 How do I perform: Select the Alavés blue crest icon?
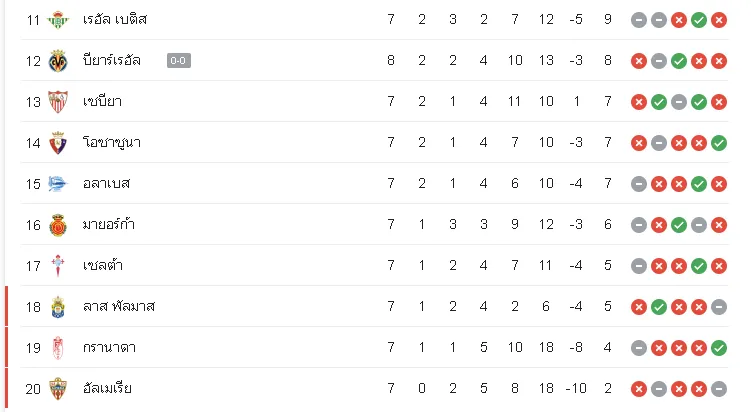(58, 183)
